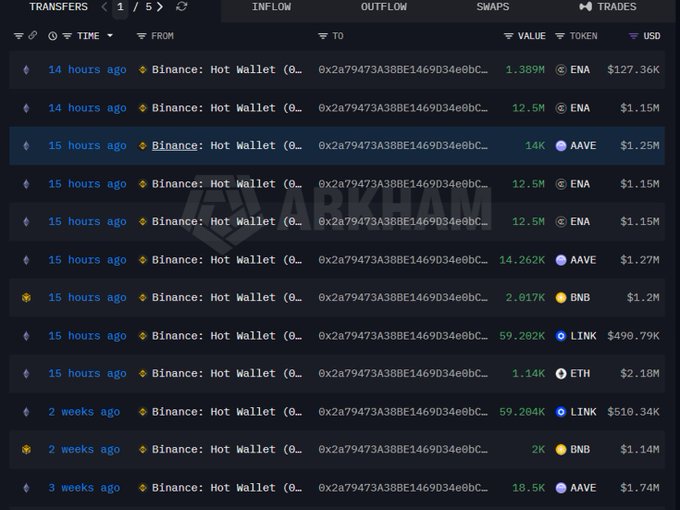
Task: Click the $490.79K USD cell
Action: pyautogui.click(x=633, y=336)
